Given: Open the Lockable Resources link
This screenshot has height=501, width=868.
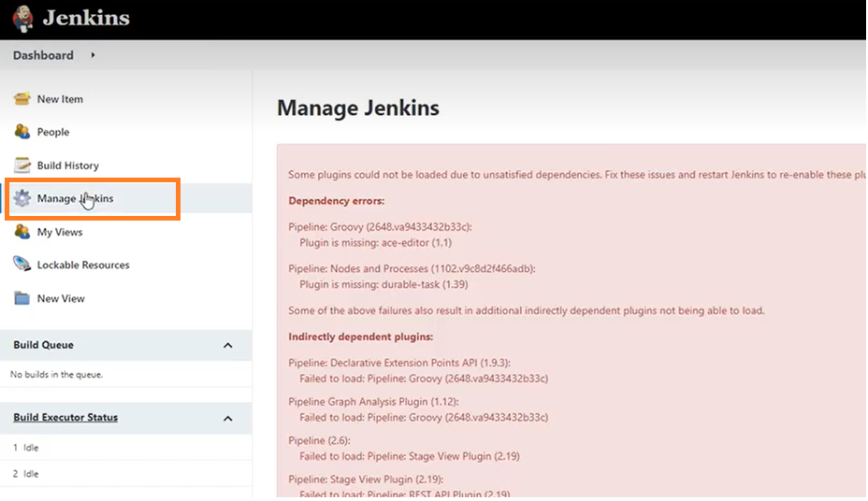Looking at the screenshot, I should pos(83,265).
